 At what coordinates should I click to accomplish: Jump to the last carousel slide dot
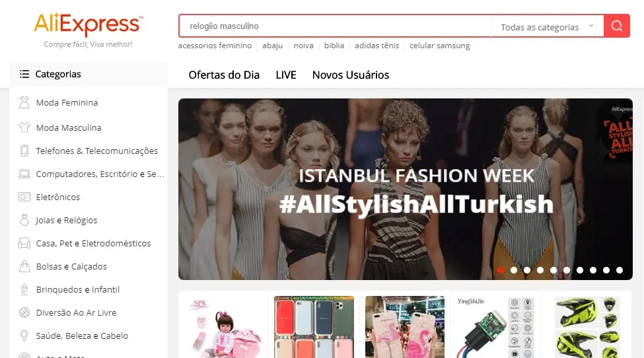(x=619, y=270)
